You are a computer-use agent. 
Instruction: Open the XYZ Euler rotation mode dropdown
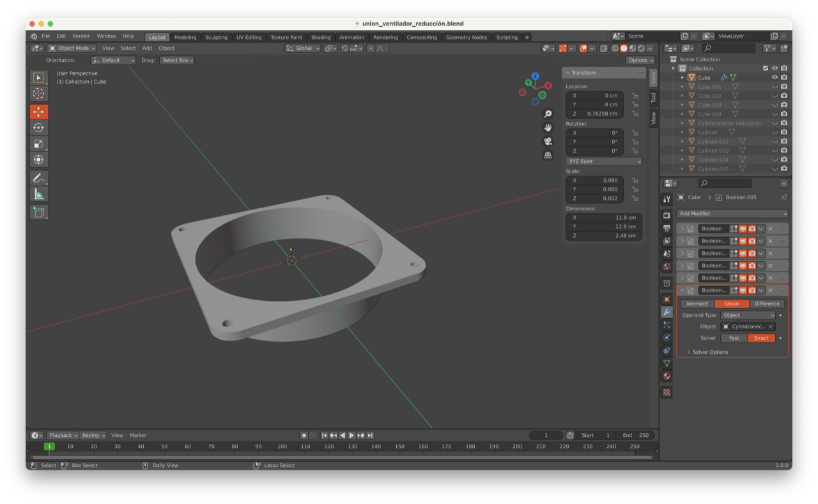point(603,162)
